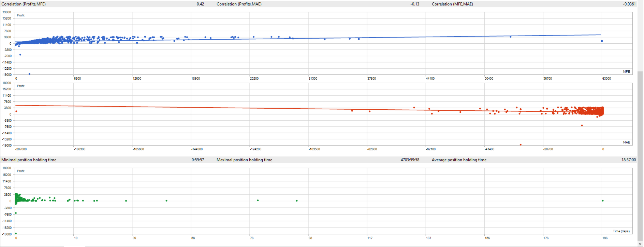Image resolution: width=644 pixels, height=247 pixels.
Task: Click the -103500 tick on MAE axis
Action: click(x=314, y=149)
